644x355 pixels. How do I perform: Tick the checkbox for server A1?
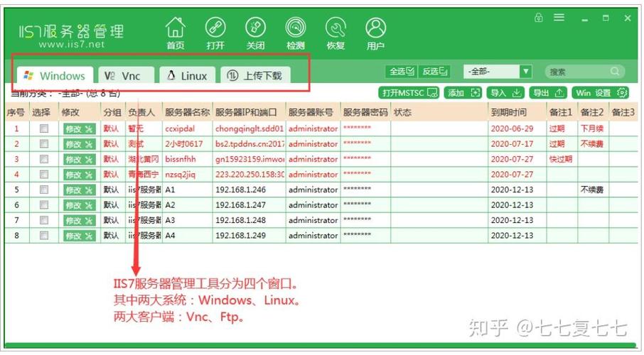click(44, 190)
